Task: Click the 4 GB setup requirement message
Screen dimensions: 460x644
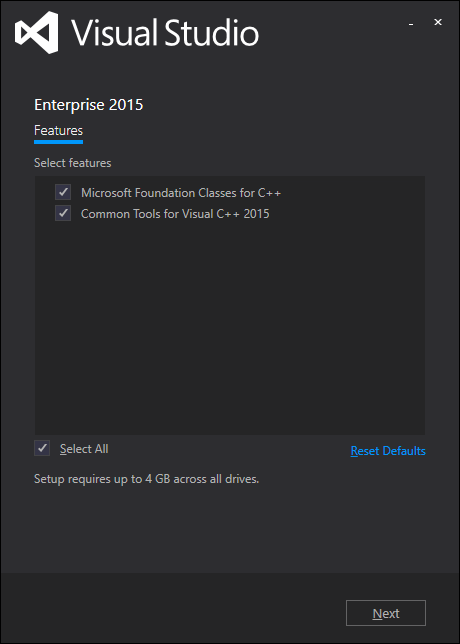Action: 147,479
